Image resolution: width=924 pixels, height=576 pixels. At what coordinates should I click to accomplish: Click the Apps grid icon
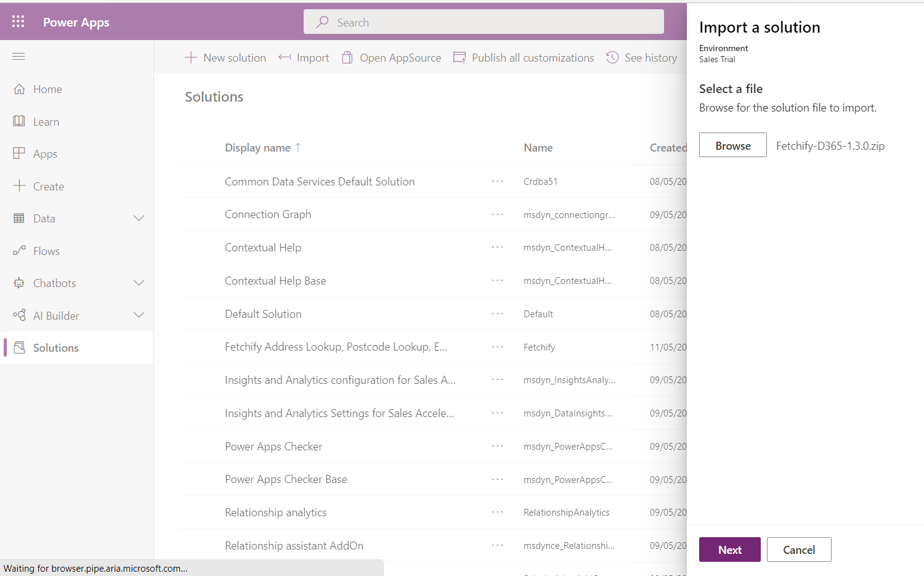click(19, 153)
